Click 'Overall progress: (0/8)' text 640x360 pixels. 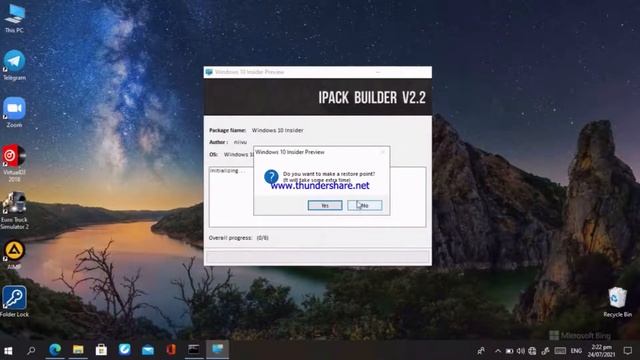pyautogui.click(x=239, y=238)
